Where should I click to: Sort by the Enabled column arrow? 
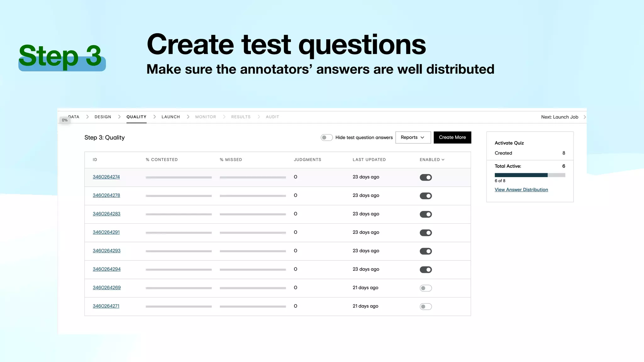(x=443, y=160)
